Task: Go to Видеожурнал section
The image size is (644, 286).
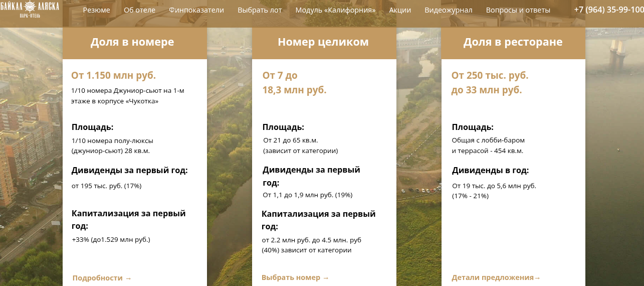Action: point(448,10)
